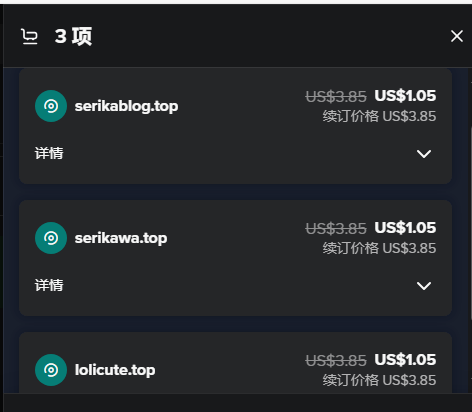Click the teal domain icon beside serikablog.top
Viewport: 472px width, 412px height.
click(51, 106)
